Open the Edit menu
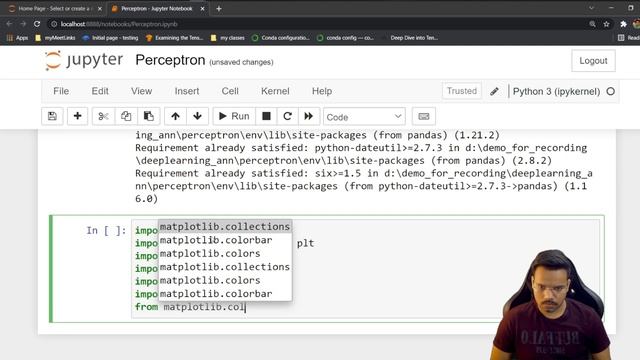The height and width of the screenshot is (360, 640). pos(100,91)
